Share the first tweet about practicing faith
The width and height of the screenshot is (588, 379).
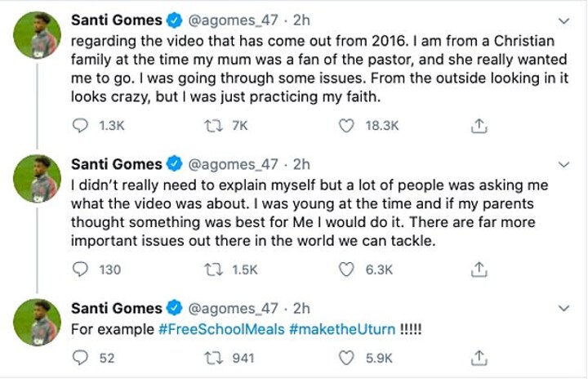pyautogui.click(x=480, y=125)
